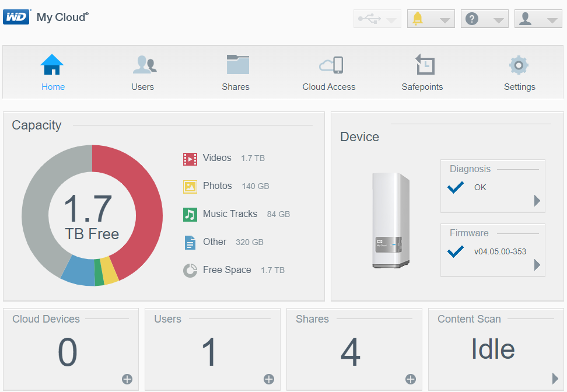The height and width of the screenshot is (392, 567).
Task: Click the Diagnosis OK checkmark
Action: [455, 187]
